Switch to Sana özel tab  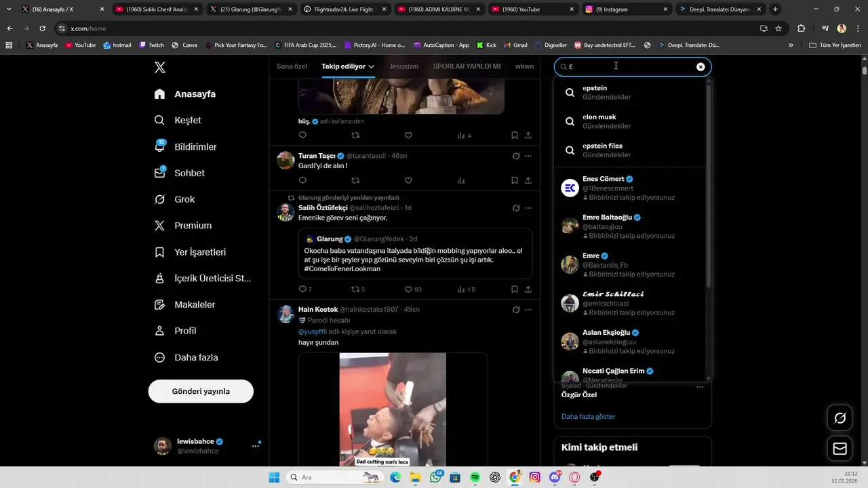[292, 66]
